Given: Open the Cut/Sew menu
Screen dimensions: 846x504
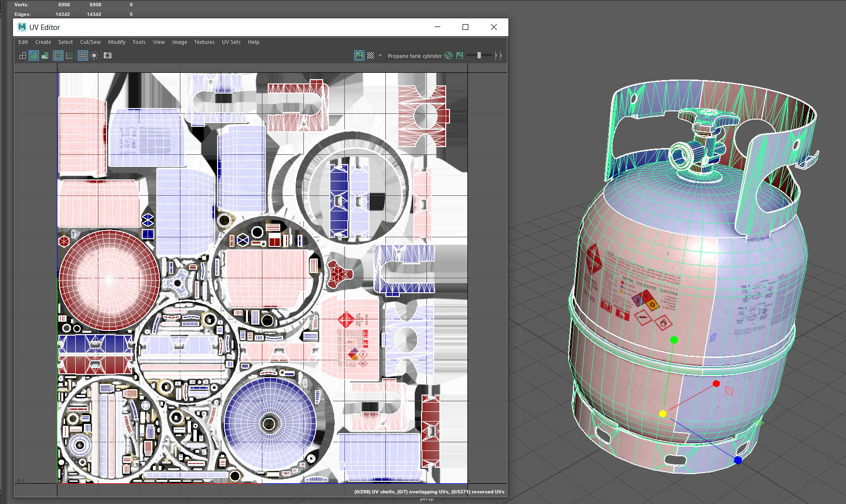Looking at the screenshot, I should [90, 42].
